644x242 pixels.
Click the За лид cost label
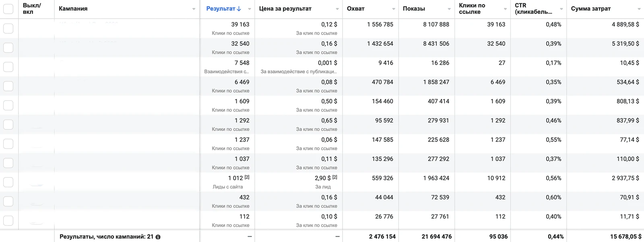coord(323,187)
